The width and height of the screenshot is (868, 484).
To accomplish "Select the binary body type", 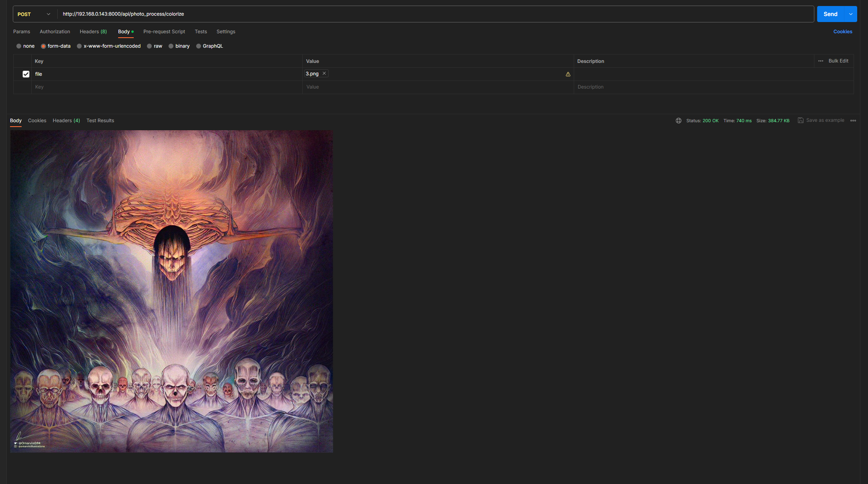I will tap(171, 46).
